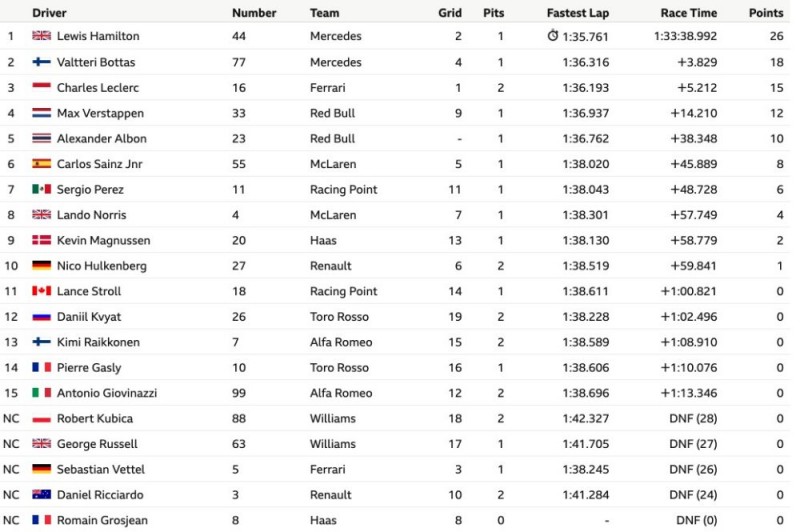The width and height of the screenshot is (800, 532).
Task: Click the Fastest Lap column header
Action: 578,13
